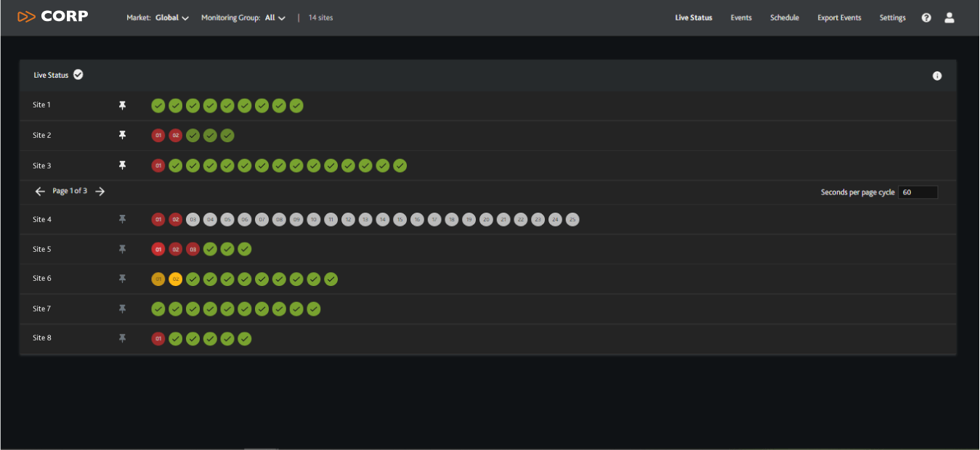Select red alert 02 in Site 5

pos(176,249)
